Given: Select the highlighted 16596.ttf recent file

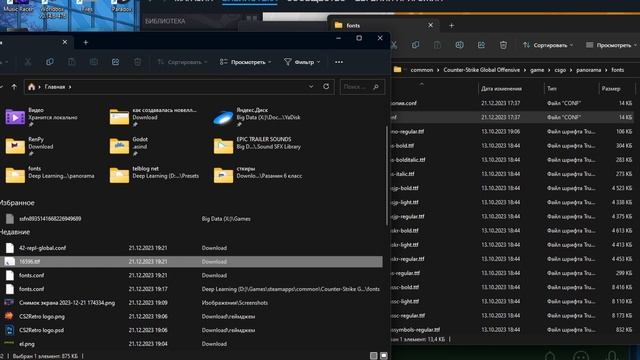Looking at the screenshot, I should click(x=191, y=262).
